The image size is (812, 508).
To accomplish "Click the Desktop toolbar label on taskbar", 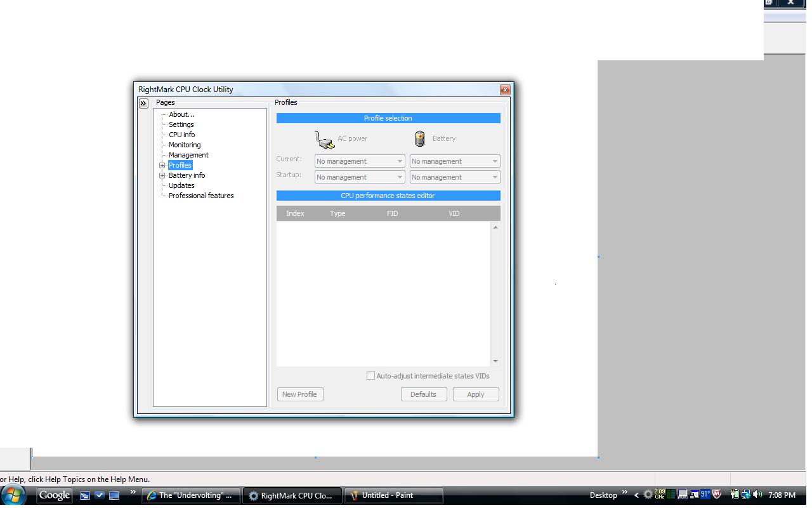I will point(603,495).
